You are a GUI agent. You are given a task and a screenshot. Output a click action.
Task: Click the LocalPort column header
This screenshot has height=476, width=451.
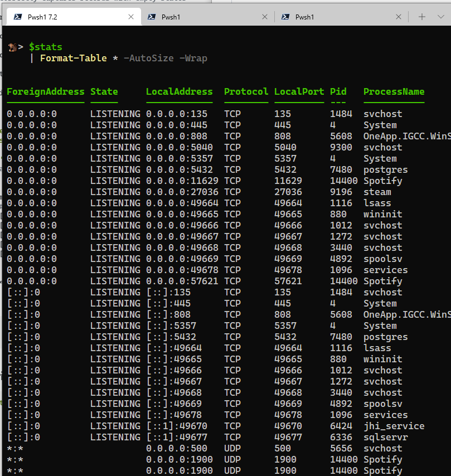click(x=299, y=91)
